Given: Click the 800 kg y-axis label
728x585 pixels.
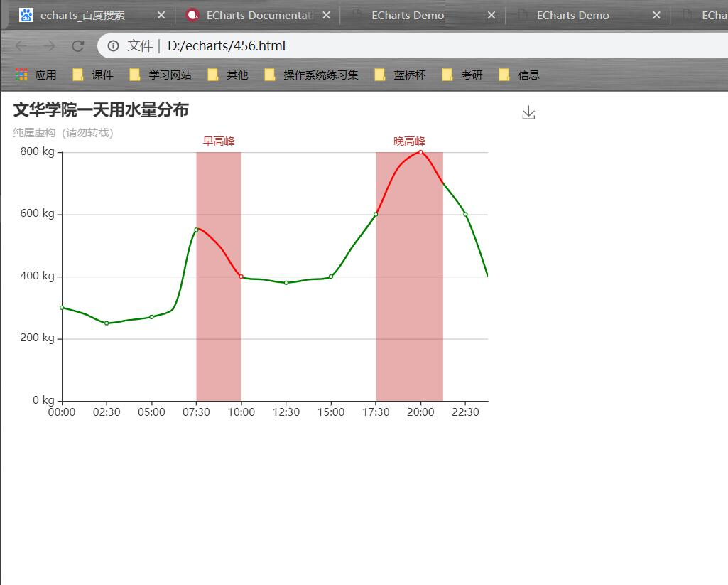Looking at the screenshot, I should (37, 151).
